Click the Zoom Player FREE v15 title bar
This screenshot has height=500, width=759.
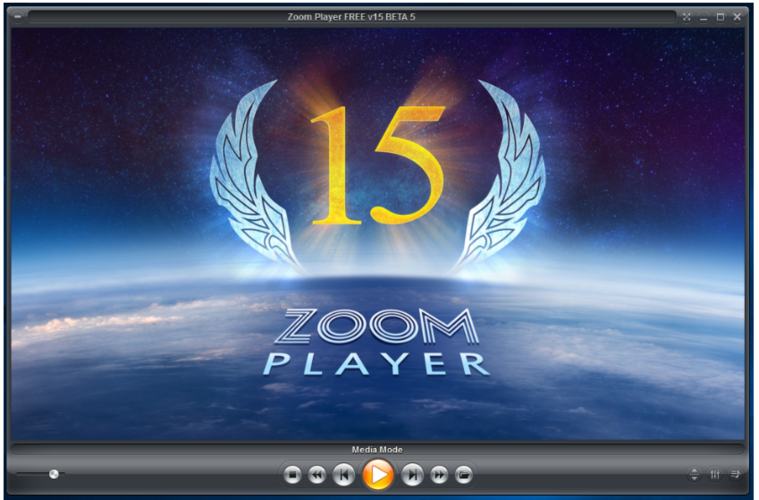point(352,17)
